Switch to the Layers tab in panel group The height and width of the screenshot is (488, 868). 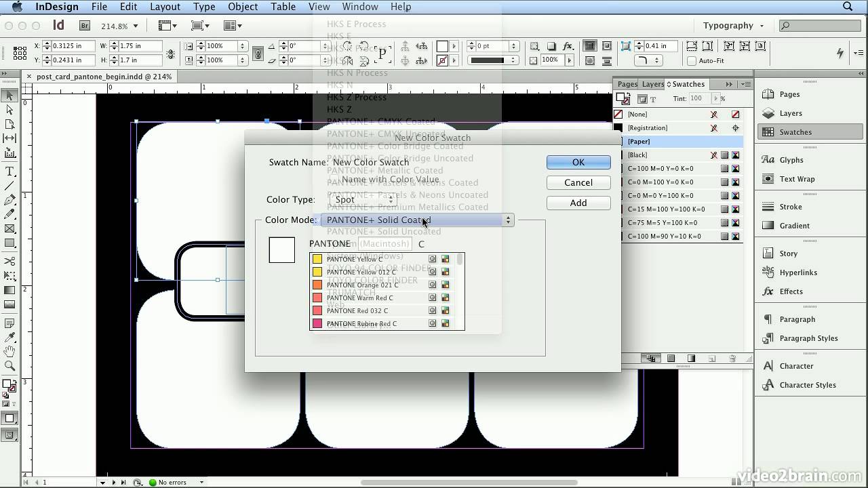[652, 85]
